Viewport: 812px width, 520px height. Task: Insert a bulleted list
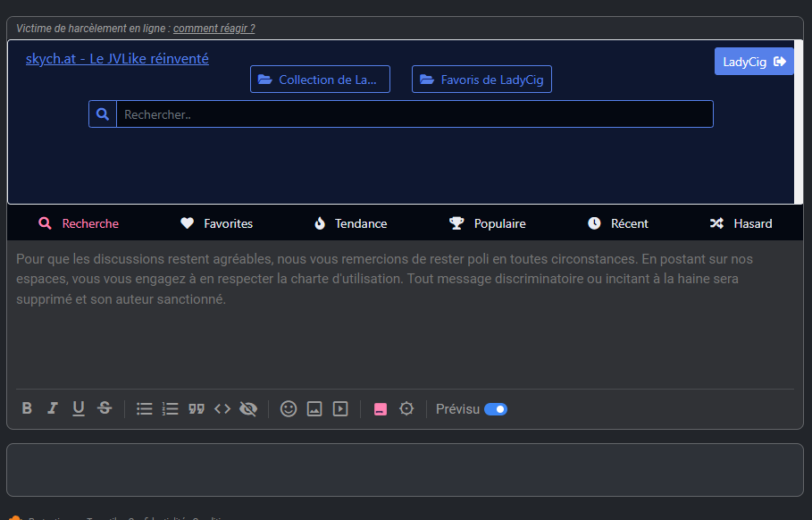point(145,408)
